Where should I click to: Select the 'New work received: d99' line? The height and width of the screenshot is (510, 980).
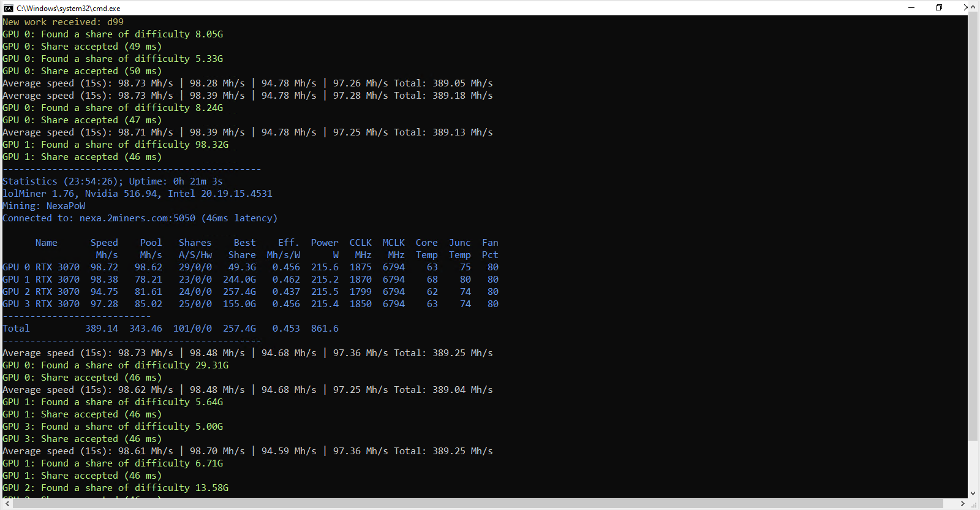click(63, 22)
